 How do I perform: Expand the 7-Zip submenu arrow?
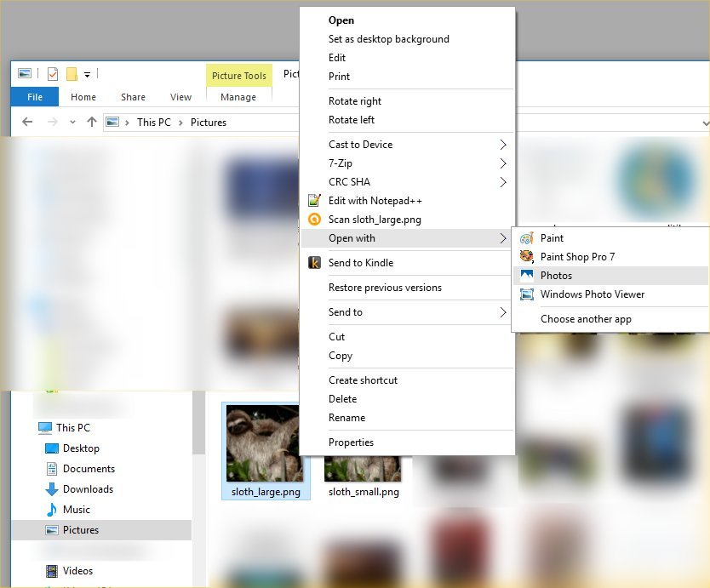pyautogui.click(x=503, y=163)
